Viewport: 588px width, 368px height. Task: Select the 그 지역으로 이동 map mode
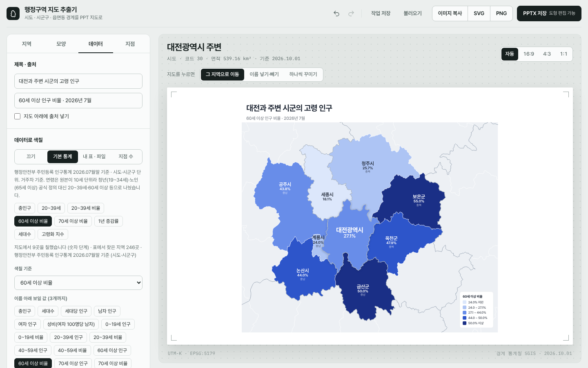coord(223,74)
